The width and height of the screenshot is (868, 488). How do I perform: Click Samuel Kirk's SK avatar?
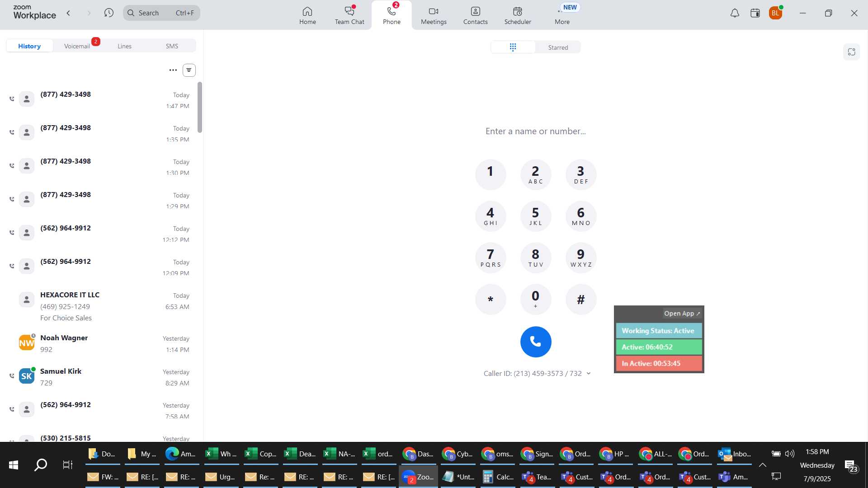27,376
